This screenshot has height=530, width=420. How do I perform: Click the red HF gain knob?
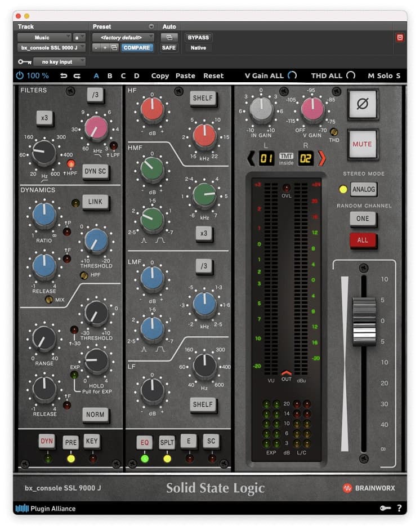[x=152, y=108]
